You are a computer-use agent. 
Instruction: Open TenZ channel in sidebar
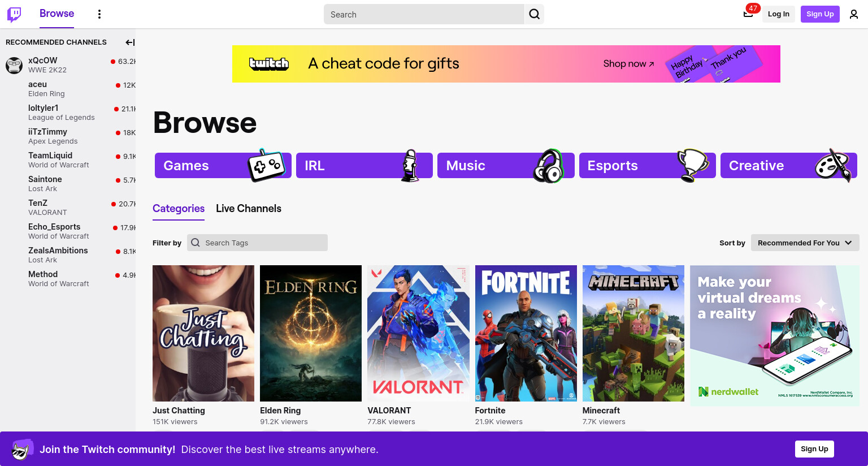pos(68,208)
